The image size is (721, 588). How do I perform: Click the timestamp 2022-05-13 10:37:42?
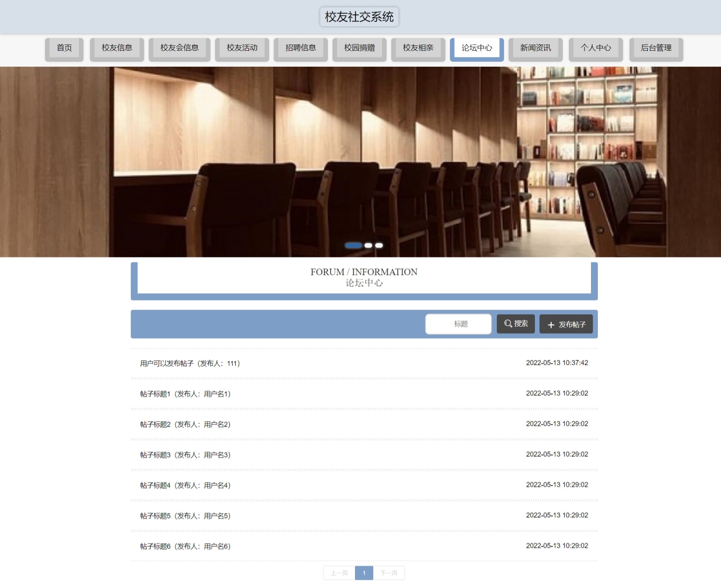click(557, 363)
